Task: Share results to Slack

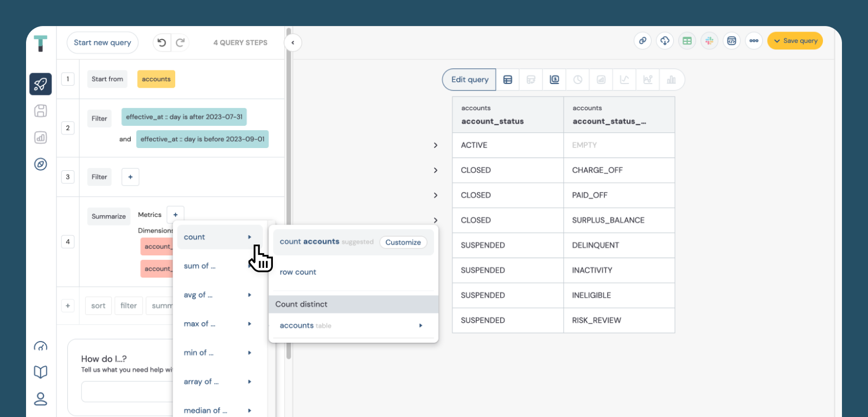Action: [x=710, y=41]
